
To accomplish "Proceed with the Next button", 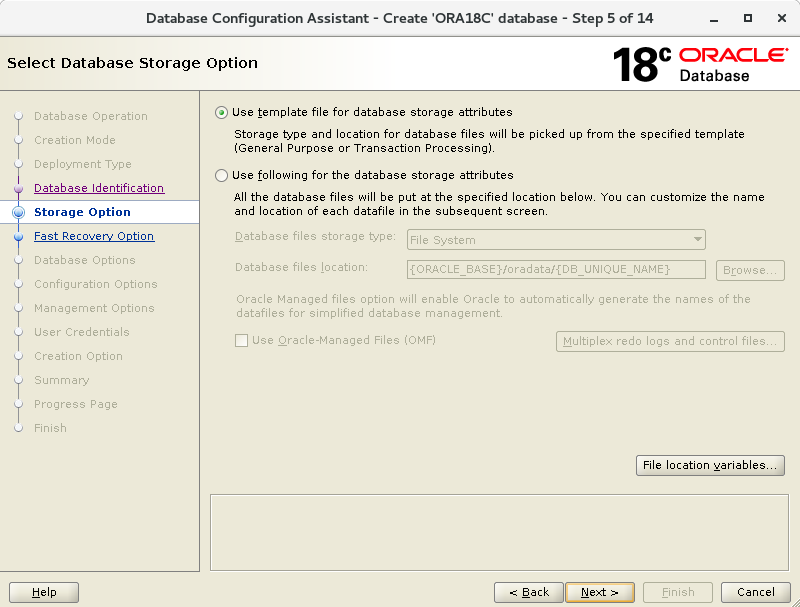I will [600, 592].
